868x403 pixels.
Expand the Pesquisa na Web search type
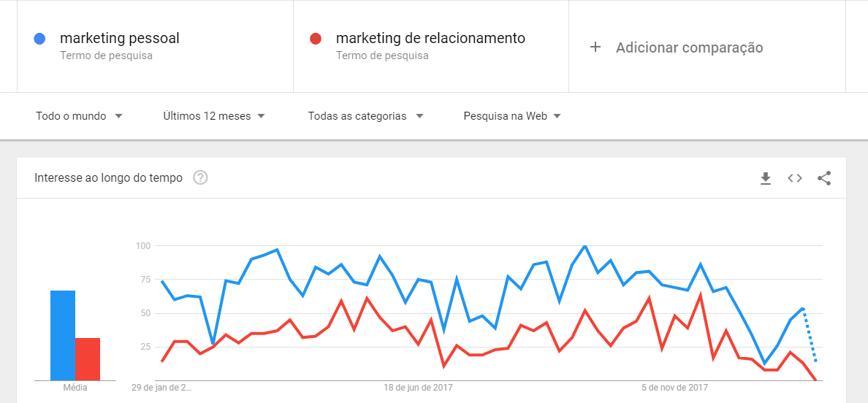[512, 116]
